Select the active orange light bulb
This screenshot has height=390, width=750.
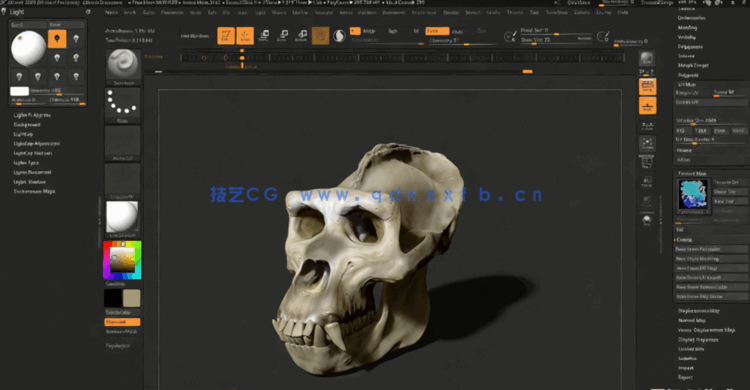(x=57, y=39)
